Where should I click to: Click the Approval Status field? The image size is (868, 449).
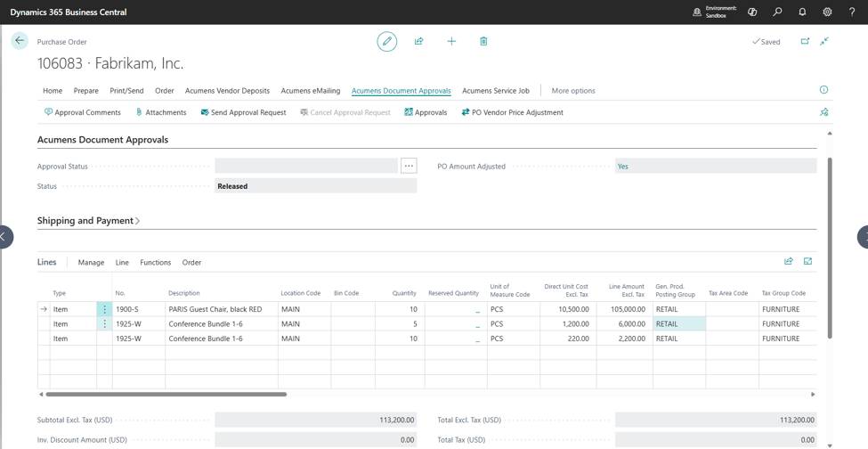pyautogui.click(x=306, y=166)
